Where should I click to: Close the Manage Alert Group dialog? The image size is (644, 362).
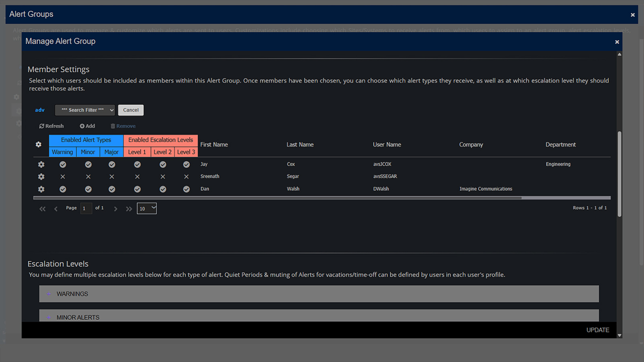(617, 42)
